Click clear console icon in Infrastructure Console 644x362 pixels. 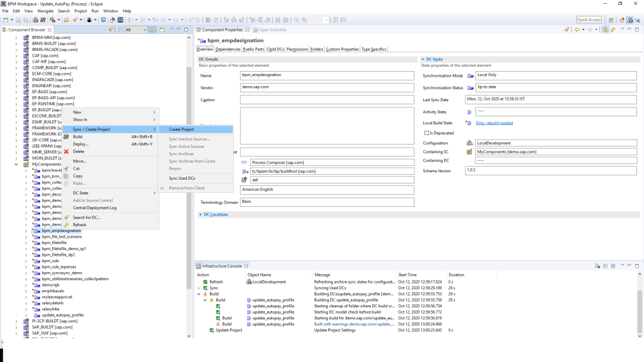click(597, 266)
